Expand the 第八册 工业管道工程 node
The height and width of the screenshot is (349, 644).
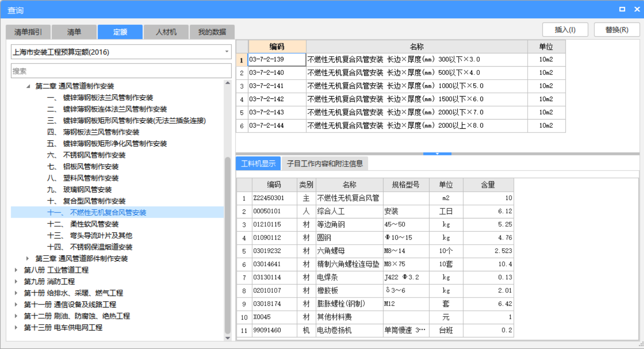[x=17, y=270]
